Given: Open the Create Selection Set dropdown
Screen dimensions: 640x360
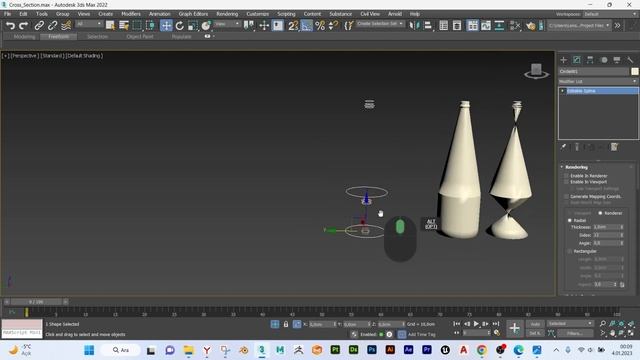Looking at the screenshot, I should click(380, 24).
